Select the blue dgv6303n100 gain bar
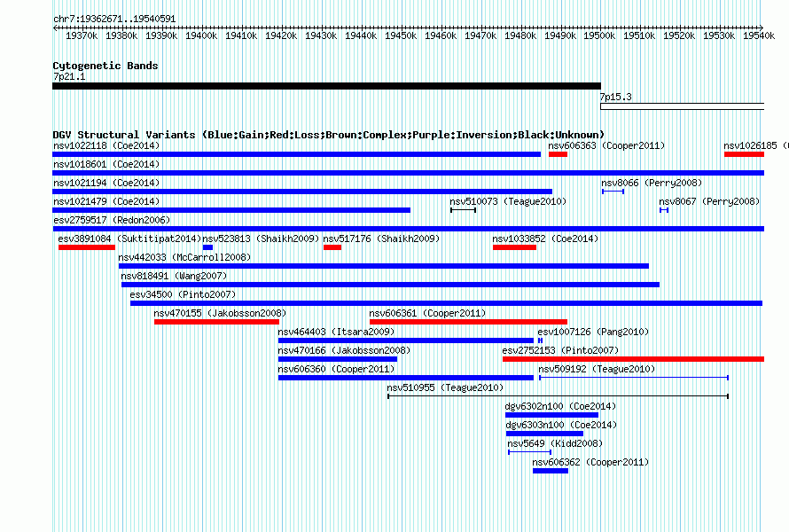 (x=545, y=434)
